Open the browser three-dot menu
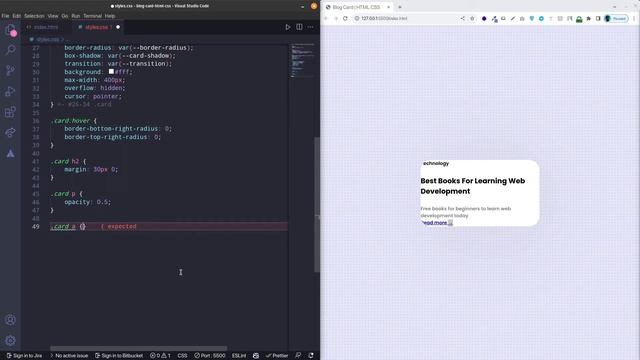Viewport: 640px width, 360px height. point(634,18)
